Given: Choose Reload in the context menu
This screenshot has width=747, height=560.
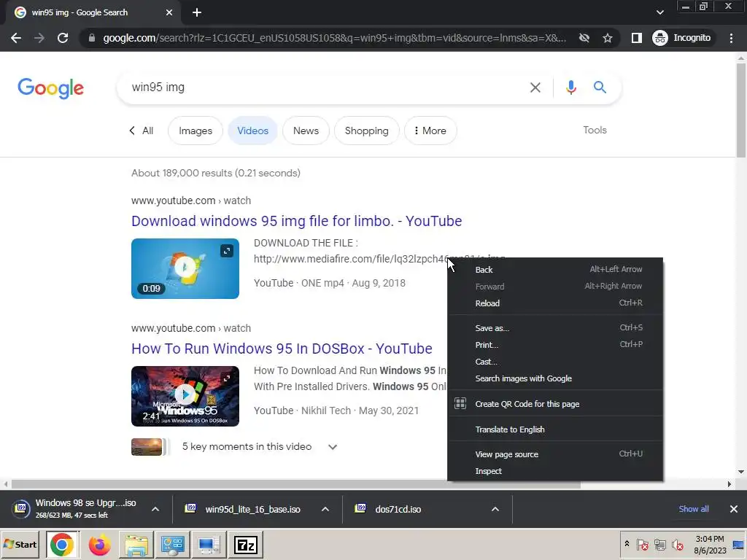Looking at the screenshot, I should (x=555, y=303).
